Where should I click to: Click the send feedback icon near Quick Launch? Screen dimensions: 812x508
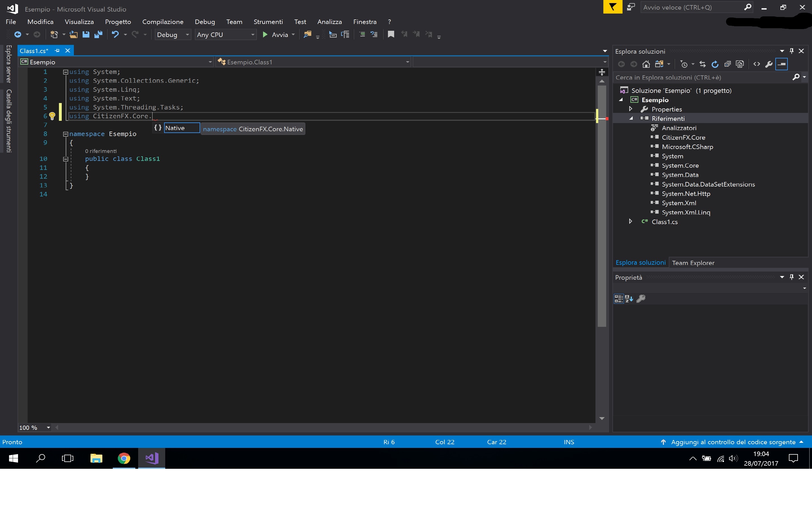coord(631,7)
